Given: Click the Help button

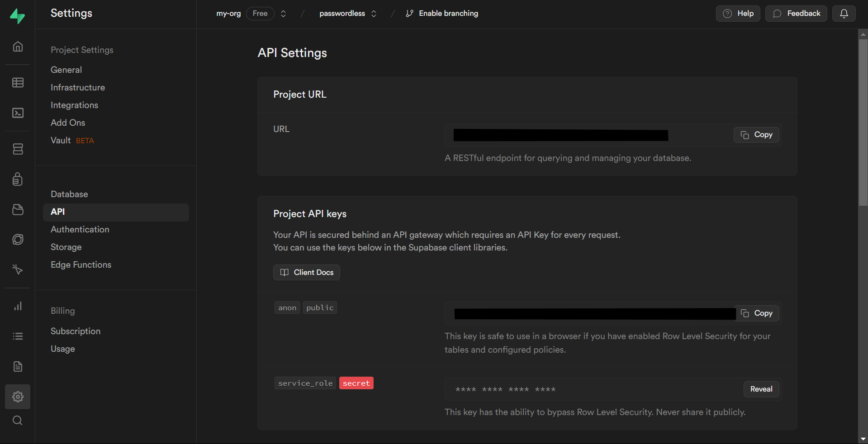Looking at the screenshot, I should (738, 14).
